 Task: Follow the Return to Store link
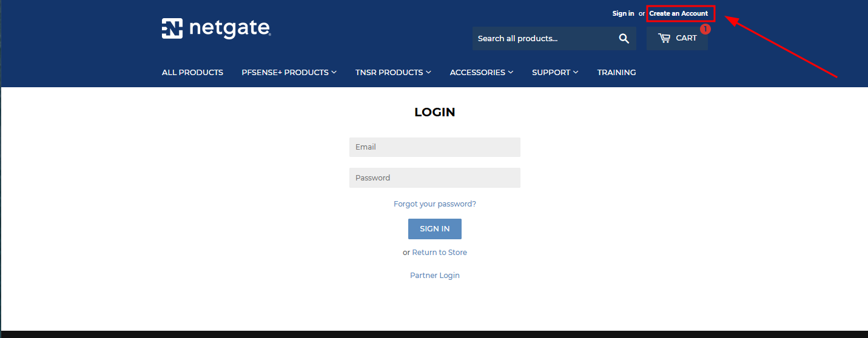click(440, 253)
